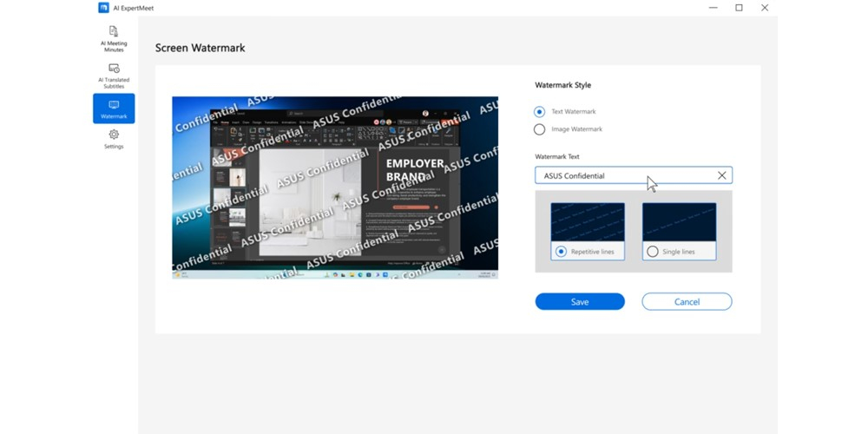
Task: Choose Repetitive lines radio option
Action: (x=561, y=252)
